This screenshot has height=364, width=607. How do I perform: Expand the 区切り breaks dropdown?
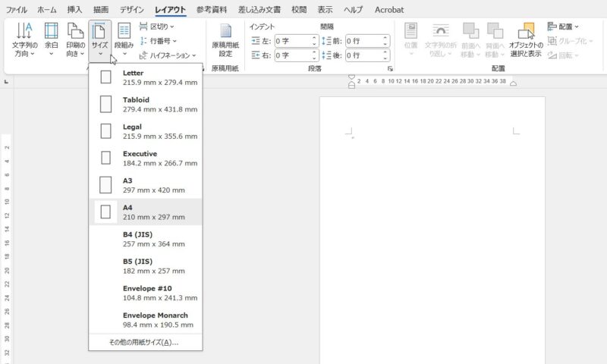tap(157, 27)
